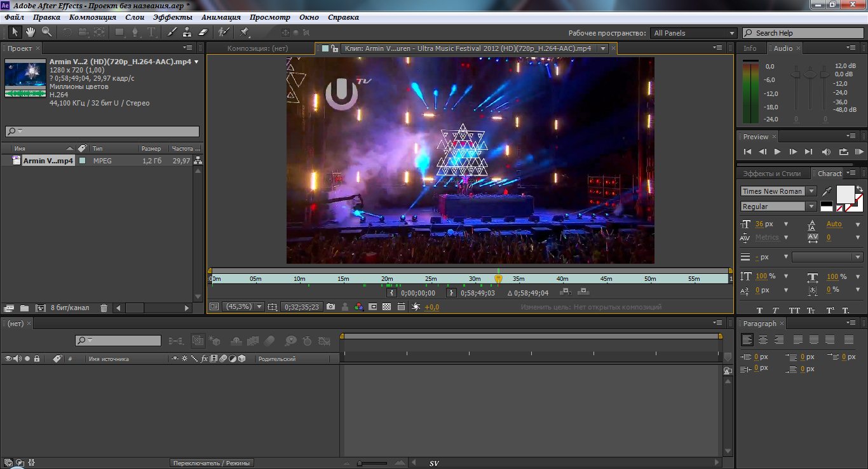Take a snapshot with camera icon
This screenshot has height=469, width=868.
pos(330,306)
